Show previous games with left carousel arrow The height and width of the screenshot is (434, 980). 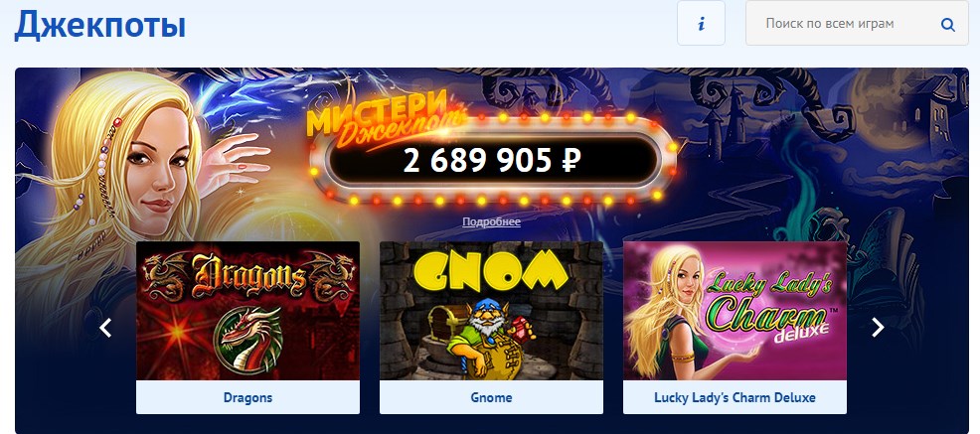(105, 327)
